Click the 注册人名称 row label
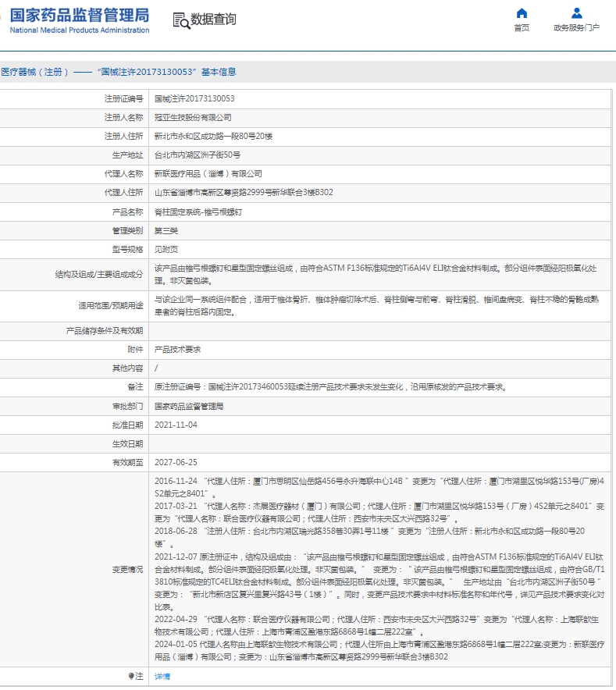616x690 pixels. (x=123, y=118)
